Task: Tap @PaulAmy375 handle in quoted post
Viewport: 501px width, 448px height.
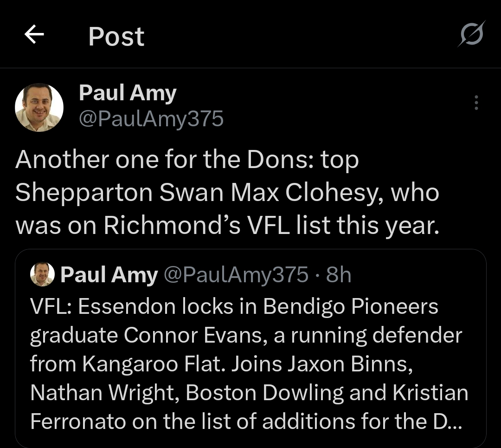Action: [236, 275]
